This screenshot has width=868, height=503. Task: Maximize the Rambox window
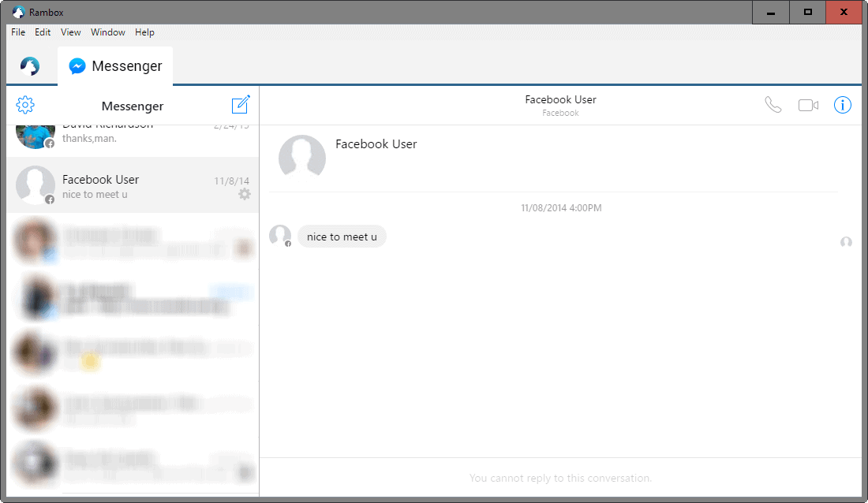click(x=808, y=12)
